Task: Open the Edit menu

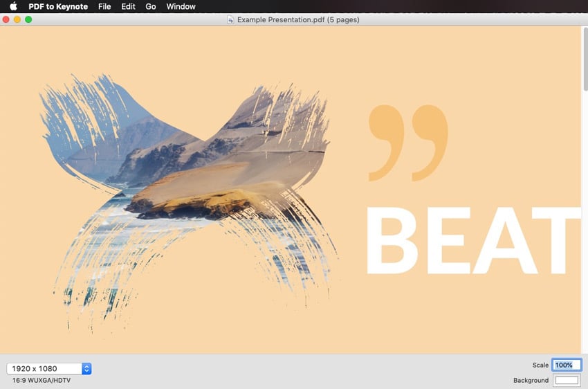Action: click(x=128, y=6)
